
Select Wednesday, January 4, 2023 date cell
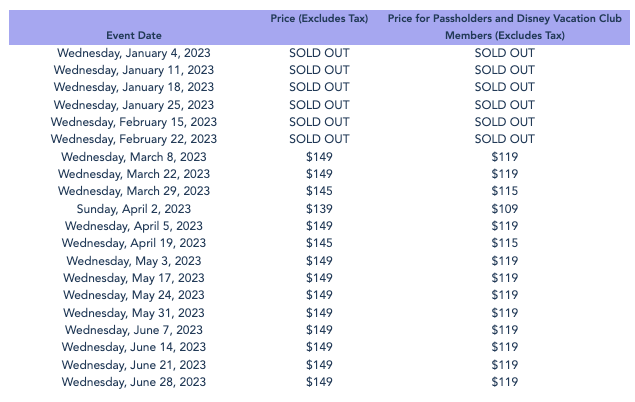coord(134,53)
